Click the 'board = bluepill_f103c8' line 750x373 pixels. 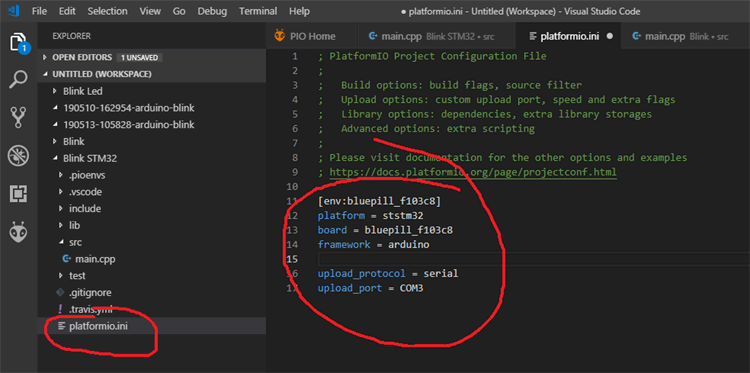[x=385, y=230]
